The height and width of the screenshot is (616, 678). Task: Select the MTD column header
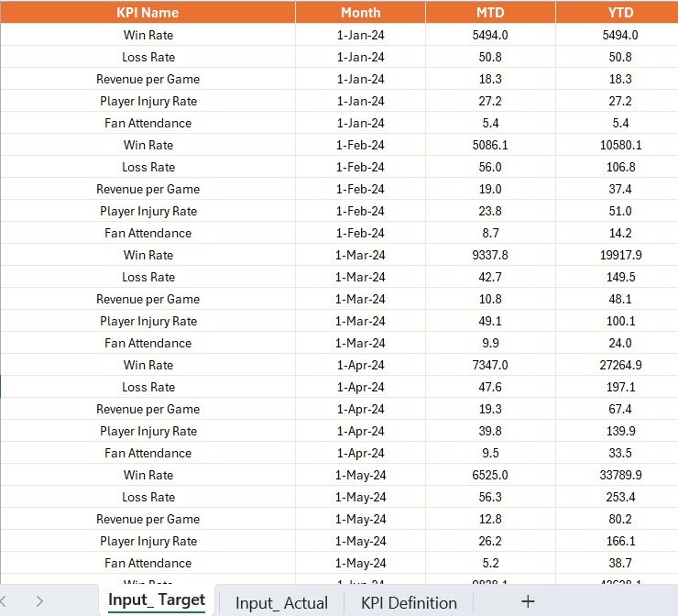490,12
